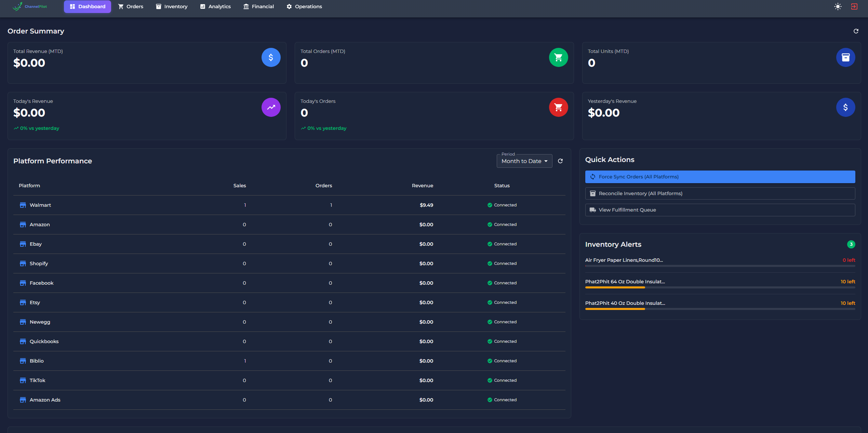868x433 pixels.
Task: Click the red Today's Orders cart icon
Action: pos(558,107)
